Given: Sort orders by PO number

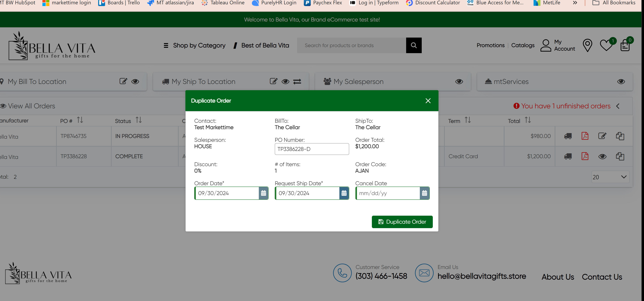Looking at the screenshot, I should (80, 120).
